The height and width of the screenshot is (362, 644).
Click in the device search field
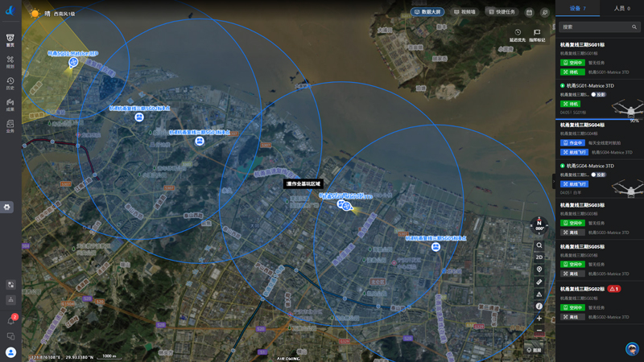pos(599,27)
